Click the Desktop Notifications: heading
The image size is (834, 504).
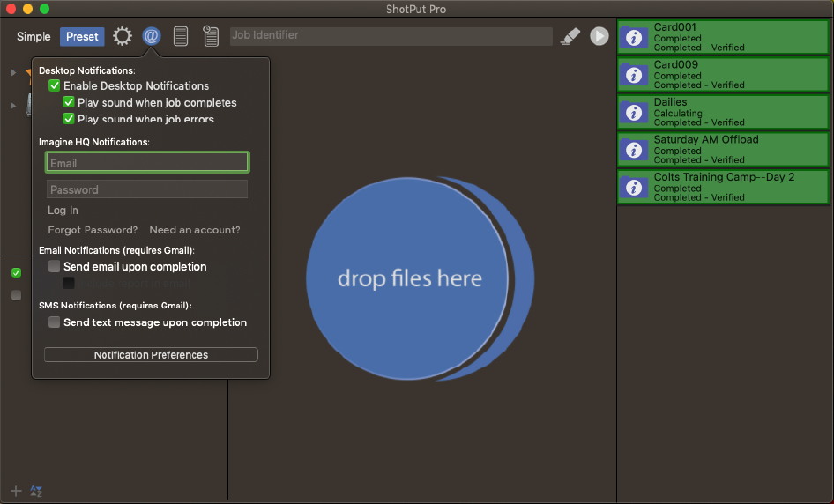87,70
